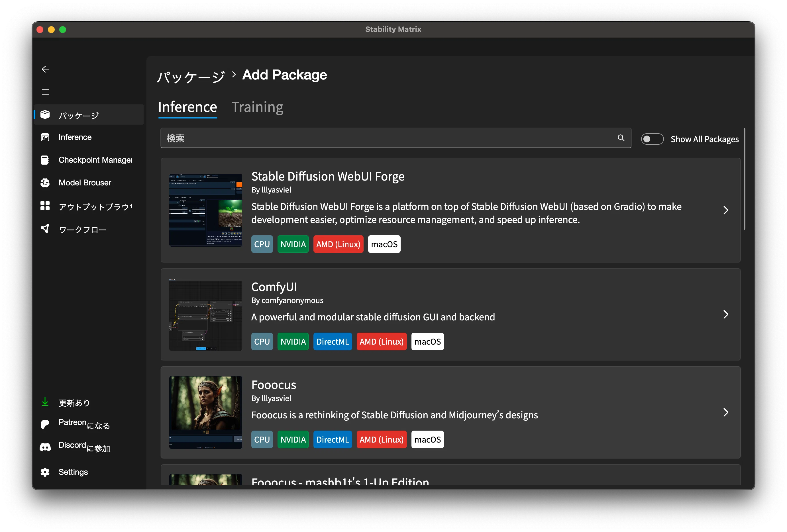Click the macOS green fullscreen window button
The height and width of the screenshot is (532, 787).
click(63, 29)
